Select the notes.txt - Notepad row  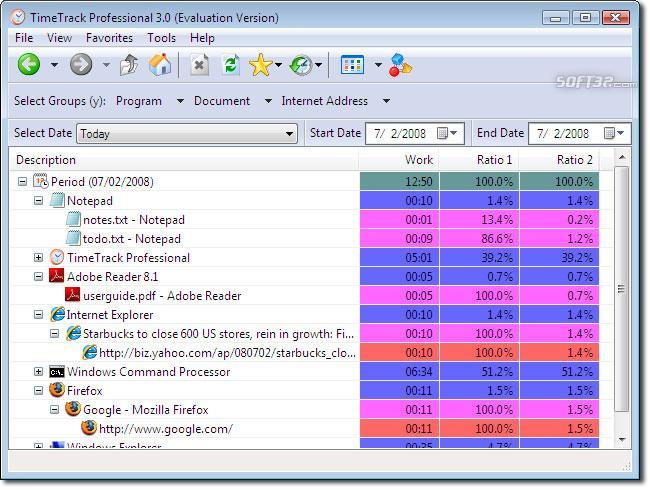[x=305, y=220]
